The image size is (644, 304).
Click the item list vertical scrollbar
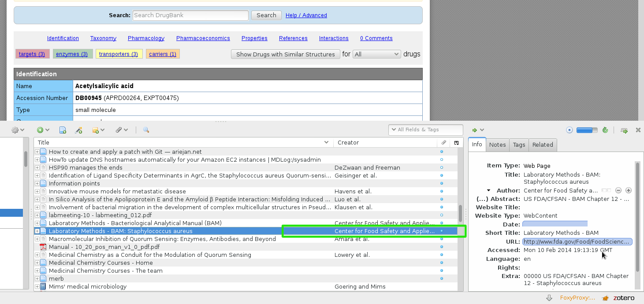(x=461, y=214)
